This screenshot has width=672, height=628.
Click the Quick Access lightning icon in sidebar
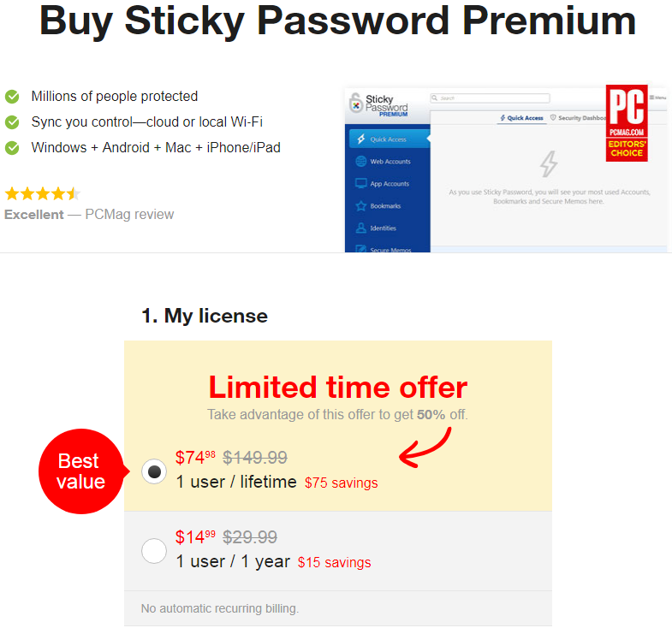[x=361, y=139]
